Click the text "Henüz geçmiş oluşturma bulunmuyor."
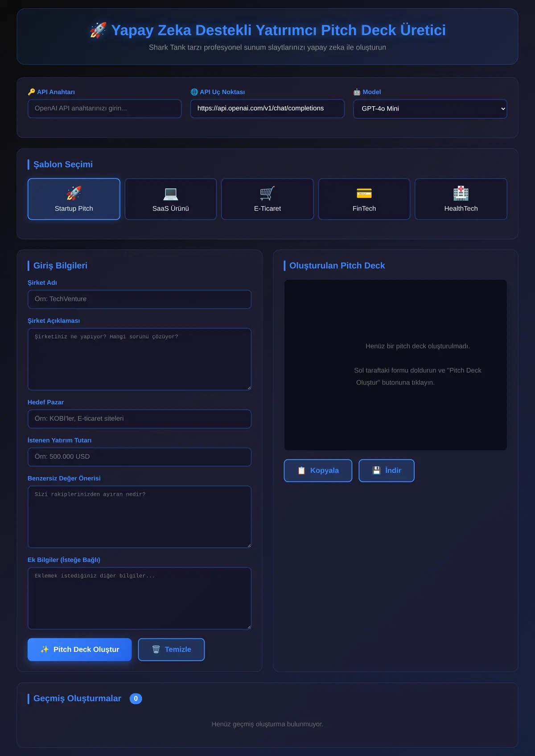535x756 pixels. coord(267,724)
